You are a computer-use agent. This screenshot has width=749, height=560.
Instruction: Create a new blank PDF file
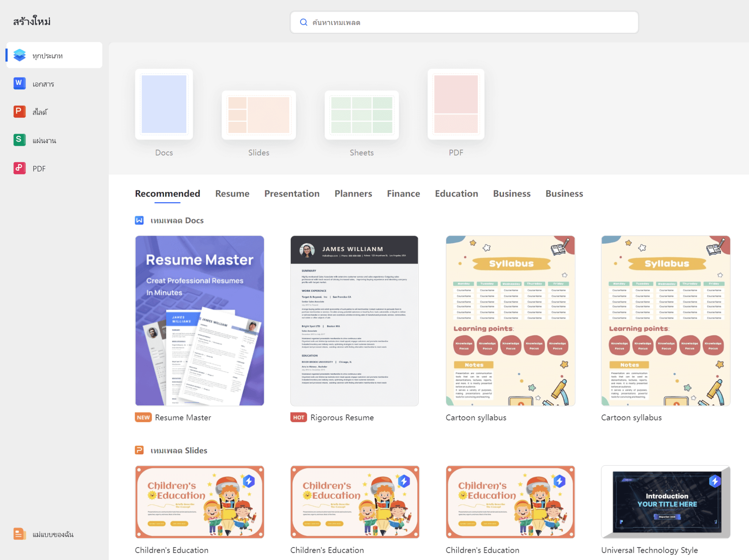[x=456, y=105]
